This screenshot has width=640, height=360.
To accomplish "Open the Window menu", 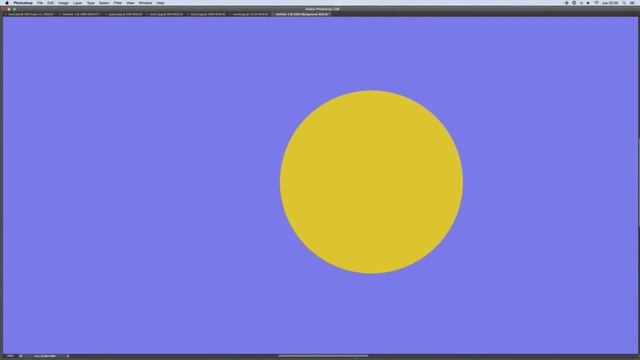I will (x=145, y=3).
